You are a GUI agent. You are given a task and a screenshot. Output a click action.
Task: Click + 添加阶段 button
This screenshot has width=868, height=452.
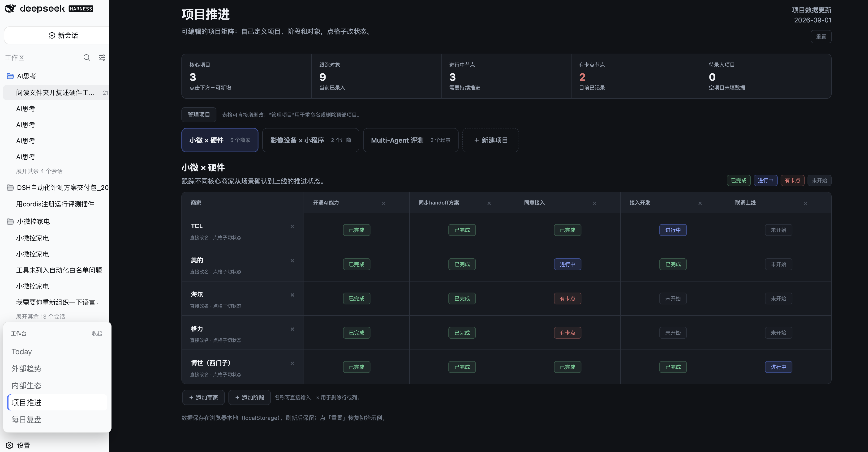[x=249, y=397]
